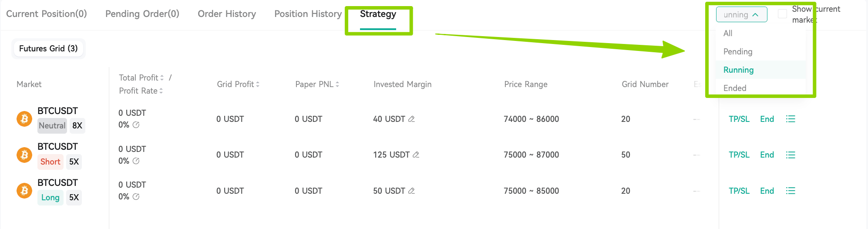Viewport: 868px width, 229px height.
Task: Click profit rate info icon on Neutral row
Action: tap(136, 125)
